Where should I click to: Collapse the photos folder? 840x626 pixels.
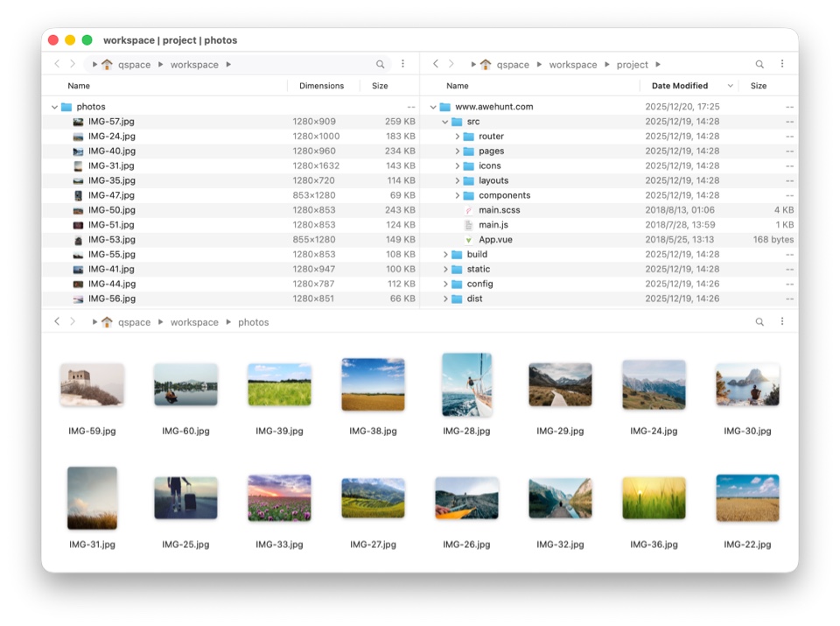pos(54,107)
